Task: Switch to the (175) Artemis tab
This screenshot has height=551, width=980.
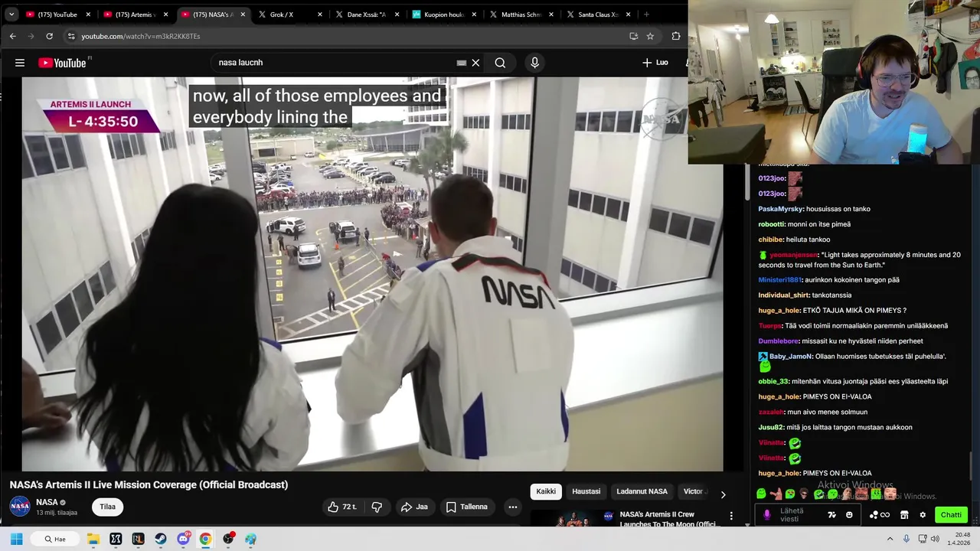Action: pos(135,15)
